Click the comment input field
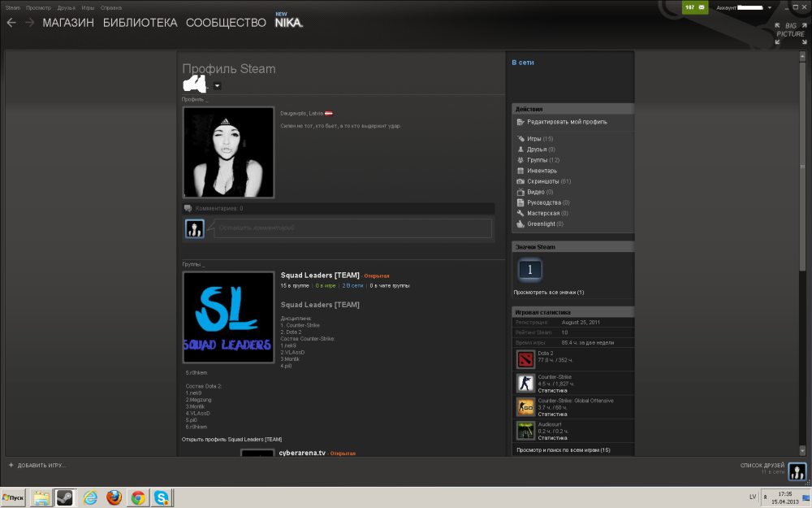Image resolution: width=812 pixels, height=508 pixels. (352, 228)
